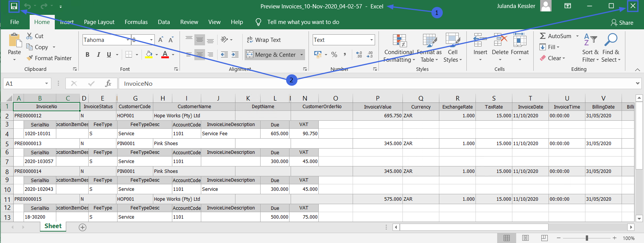Click the Increase Font Size icon
644x243 pixels.
point(161,40)
